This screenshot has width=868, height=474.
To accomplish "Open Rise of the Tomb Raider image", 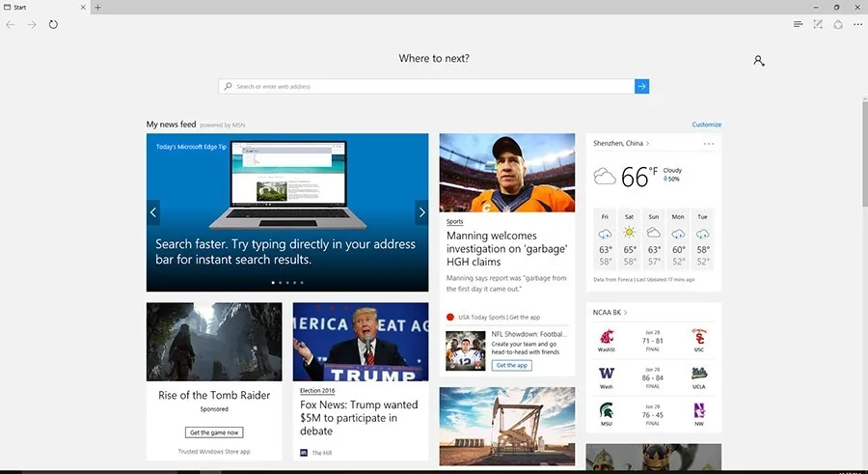I will coord(214,342).
